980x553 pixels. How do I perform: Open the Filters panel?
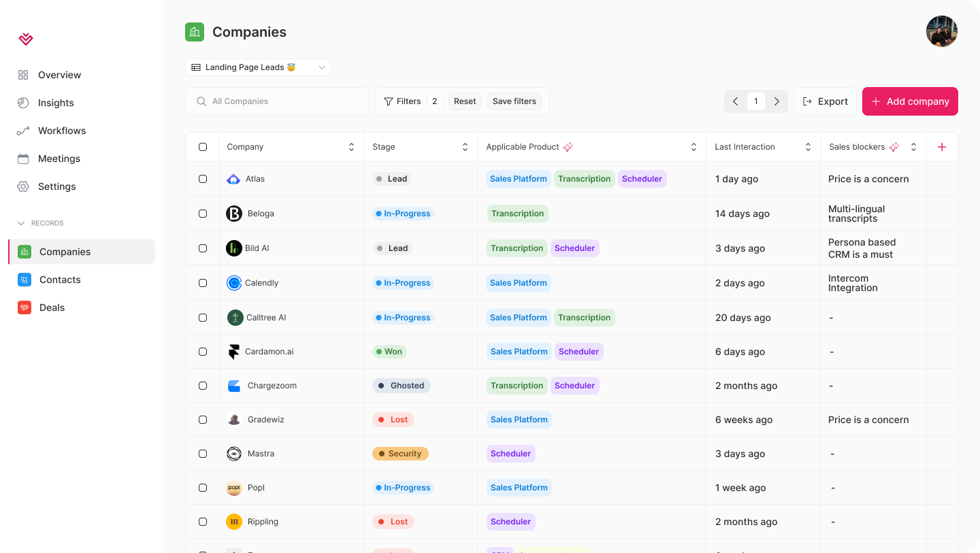402,101
